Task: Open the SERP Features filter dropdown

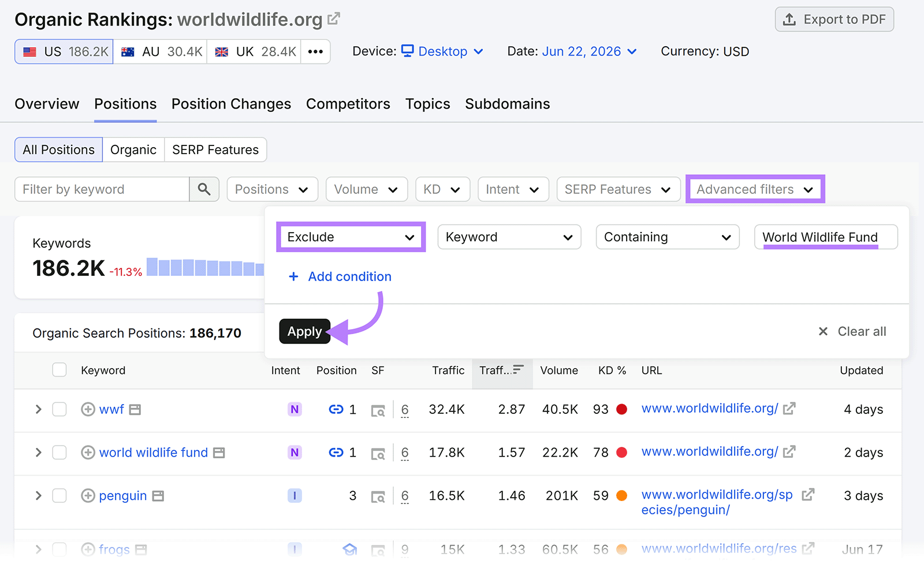Action: pos(618,189)
